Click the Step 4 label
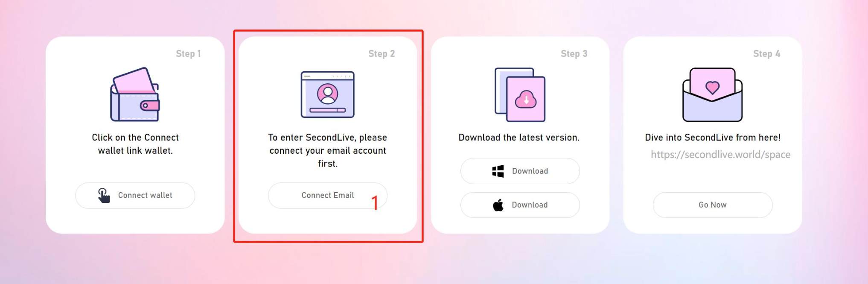Image resolution: width=868 pixels, height=284 pixels. (x=766, y=54)
